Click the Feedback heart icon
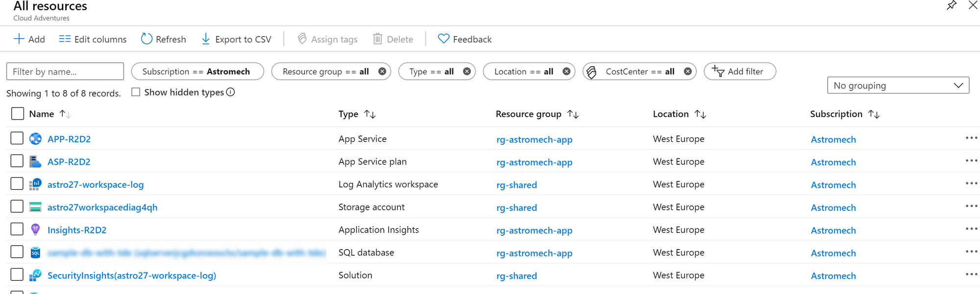980x294 pixels. pyautogui.click(x=443, y=39)
